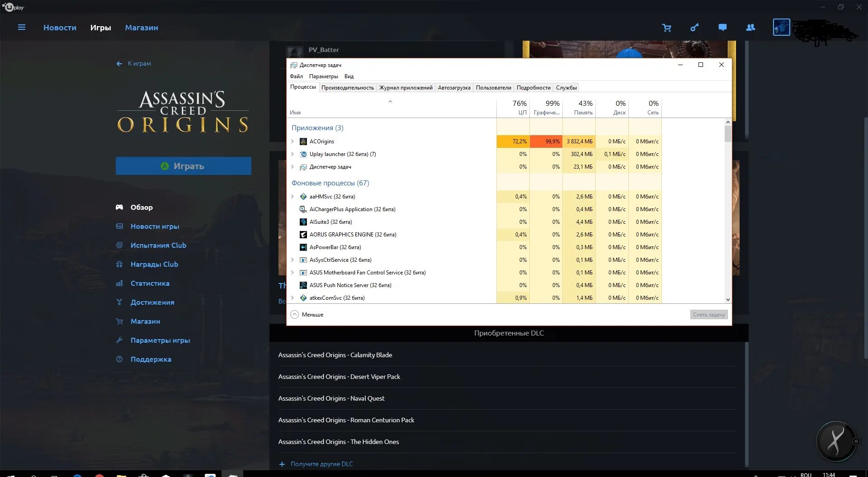Screen dimensions: 868x477
Task: Click the cart icon beside Магазин in sidebar
Action: tap(119, 321)
